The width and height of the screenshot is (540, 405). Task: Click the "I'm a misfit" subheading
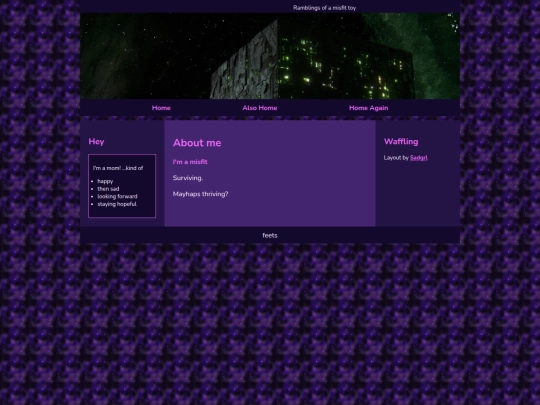(190, 162)
